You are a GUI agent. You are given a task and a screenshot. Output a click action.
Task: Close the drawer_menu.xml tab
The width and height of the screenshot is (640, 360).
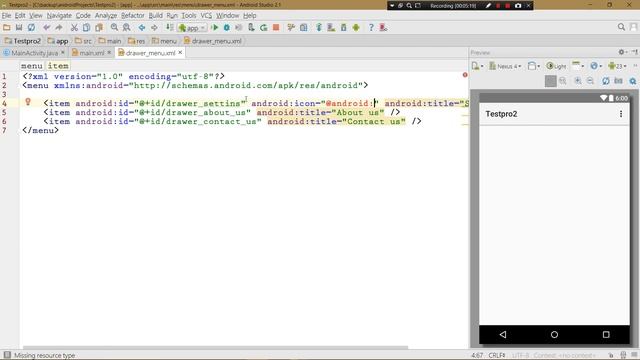coord(180,53)
